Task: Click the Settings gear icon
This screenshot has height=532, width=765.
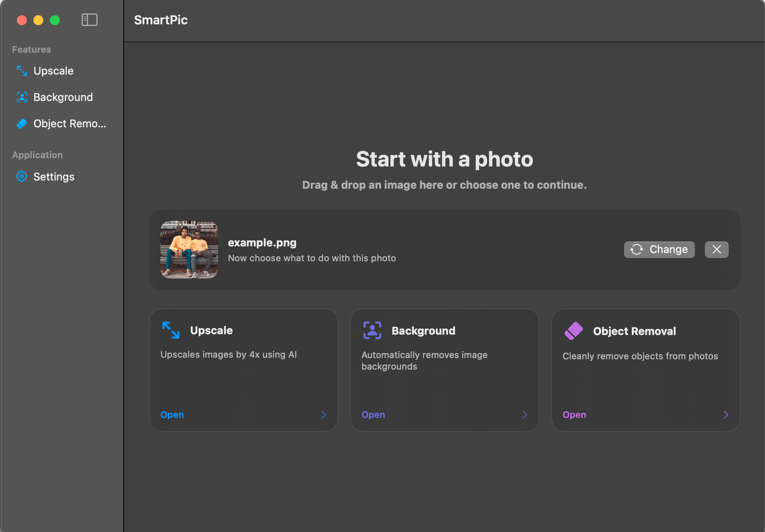Action: [x=22, y=177]
